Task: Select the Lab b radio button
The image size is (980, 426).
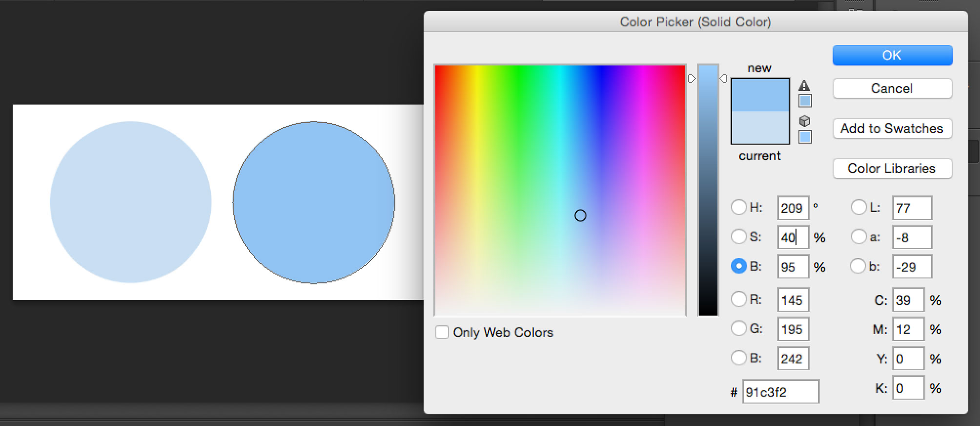Action: (x=858, y=266)
